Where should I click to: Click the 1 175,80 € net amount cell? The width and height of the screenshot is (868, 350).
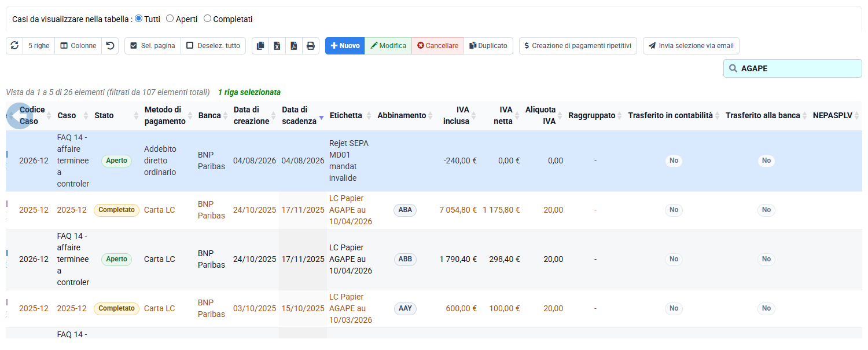tap(502, 210)
